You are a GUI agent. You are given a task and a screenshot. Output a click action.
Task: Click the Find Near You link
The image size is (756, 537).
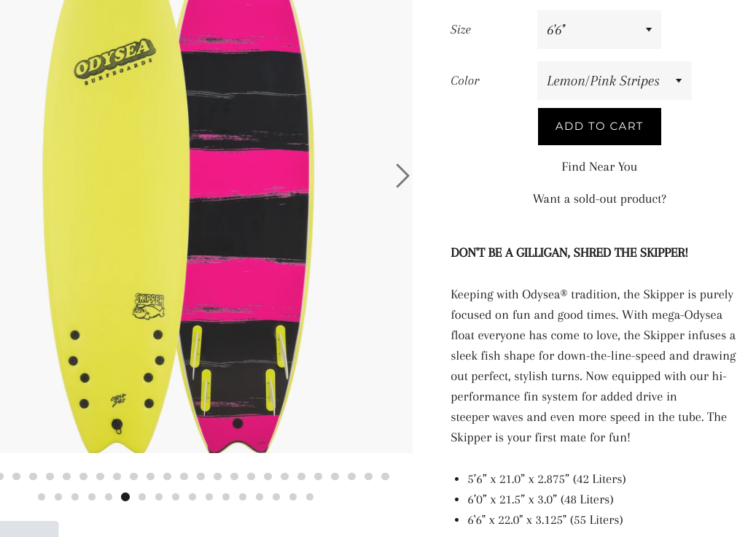pos(599,167)
